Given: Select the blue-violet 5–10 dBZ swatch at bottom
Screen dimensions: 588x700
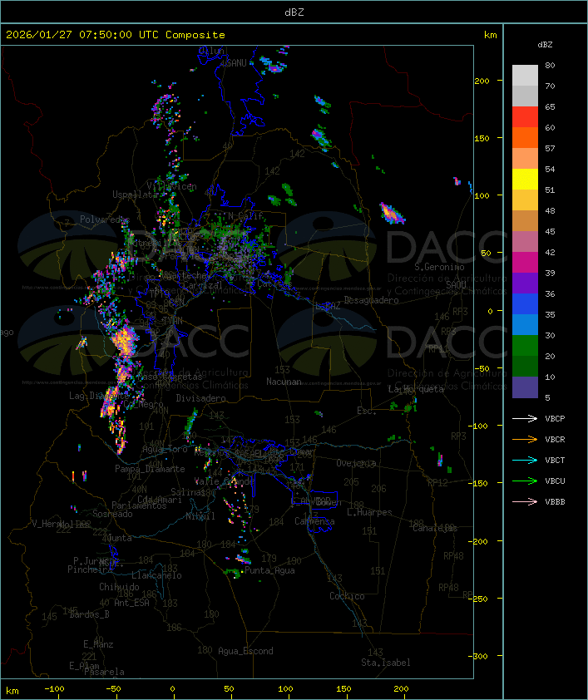Looking at the screenshot, I should [x=525, y=387].
